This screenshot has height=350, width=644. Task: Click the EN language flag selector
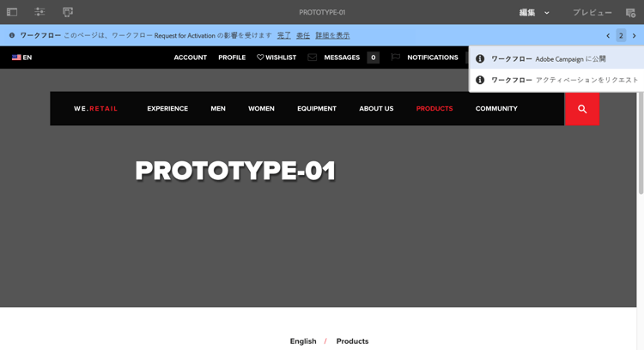(21, 57)
